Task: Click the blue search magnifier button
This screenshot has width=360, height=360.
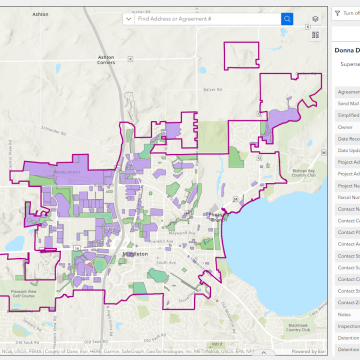Action: coord(287,19)
